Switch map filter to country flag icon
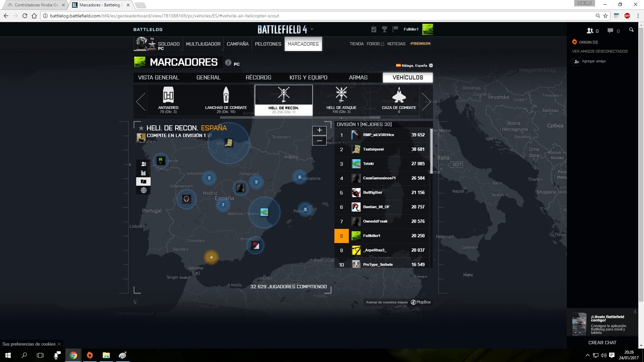The width and height of the screenshot is (644, 362). 144,182
